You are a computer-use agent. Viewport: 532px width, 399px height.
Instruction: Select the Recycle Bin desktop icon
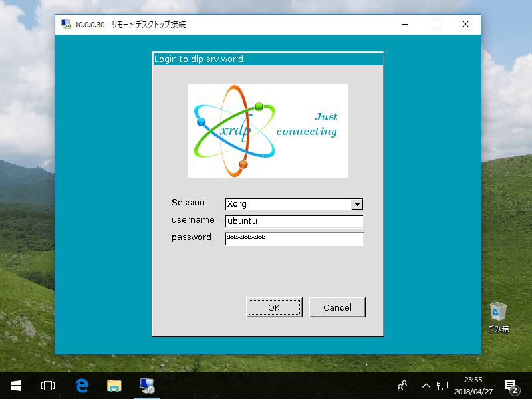[x=498, y=318]
